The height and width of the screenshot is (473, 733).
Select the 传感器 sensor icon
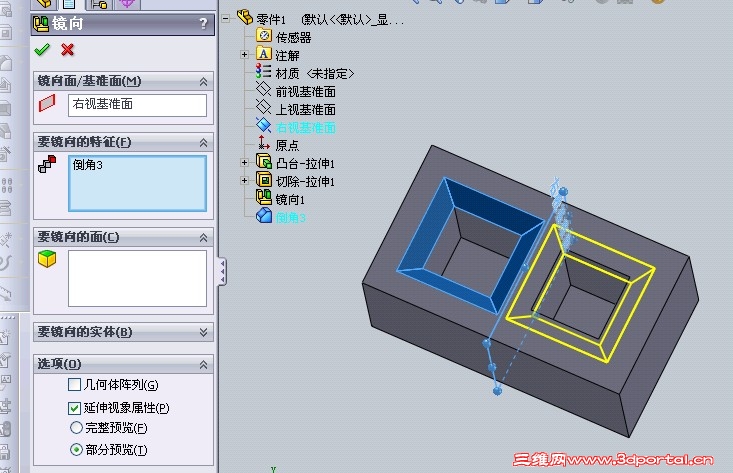[264, 36]
